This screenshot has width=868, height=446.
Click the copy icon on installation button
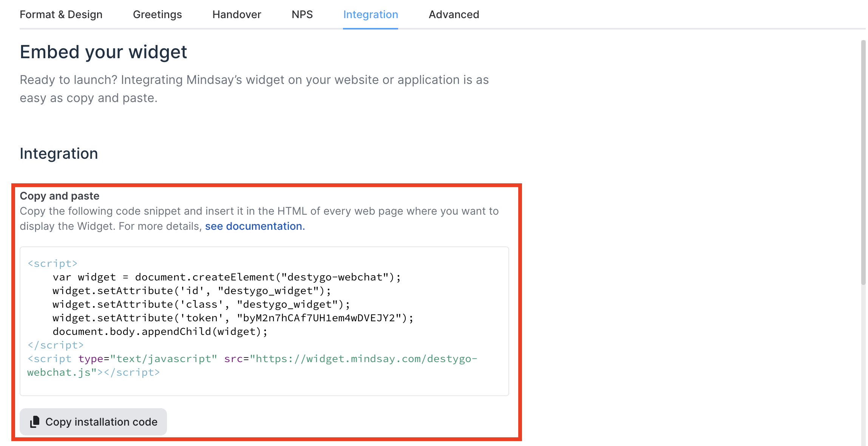pos(35,422)
